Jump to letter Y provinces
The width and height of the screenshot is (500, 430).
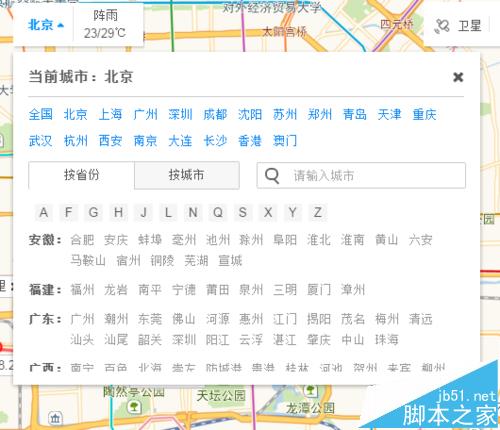[293, 212]
